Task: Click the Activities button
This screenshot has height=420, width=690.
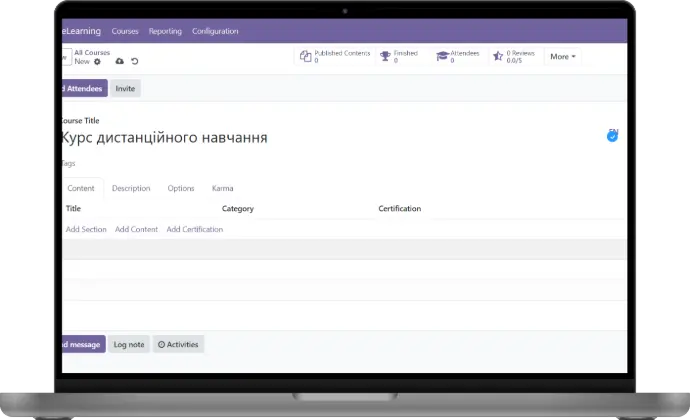Action: coord(179,344)
